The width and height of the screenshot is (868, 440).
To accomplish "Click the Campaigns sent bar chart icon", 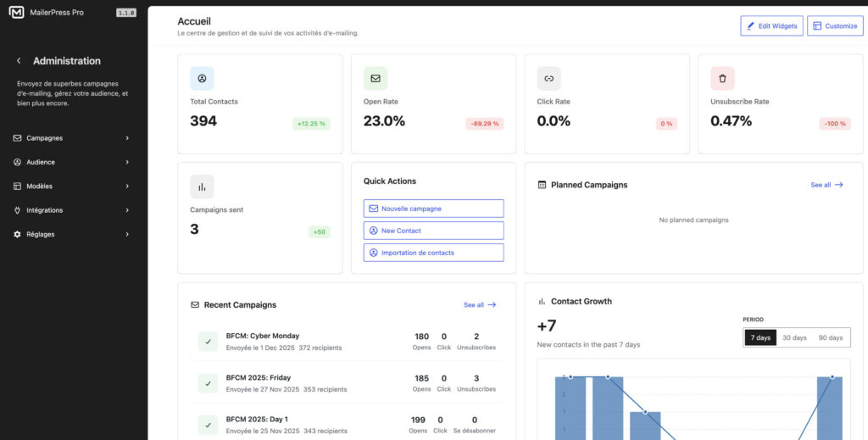I will point(202,187).
